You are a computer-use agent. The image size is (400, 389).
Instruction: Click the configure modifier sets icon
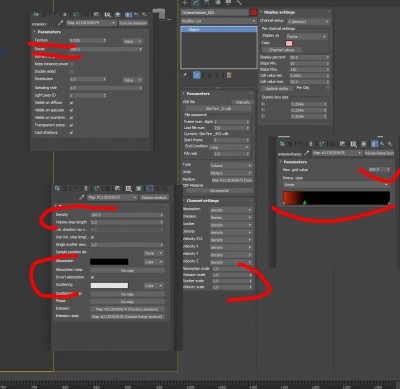tap(229, 75)
